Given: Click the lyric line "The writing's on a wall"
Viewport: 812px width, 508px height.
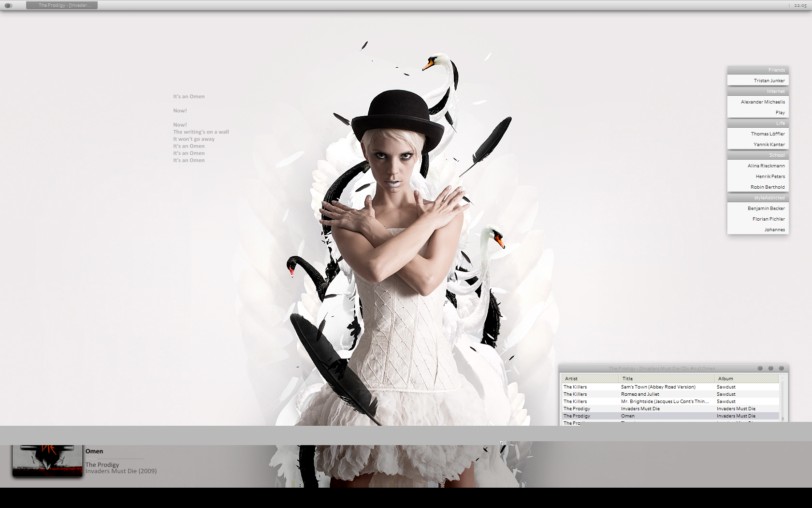Looking at the screenshot, I should [x=201, y=132].
